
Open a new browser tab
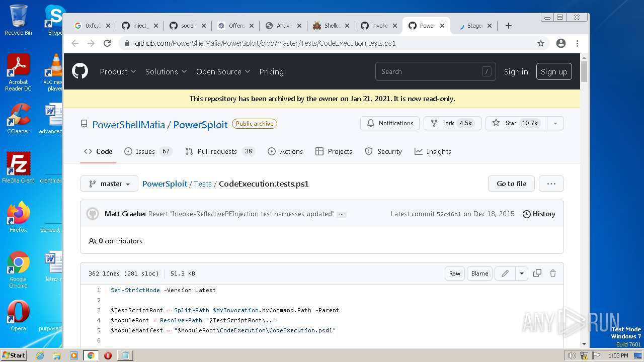click(509, 26)
